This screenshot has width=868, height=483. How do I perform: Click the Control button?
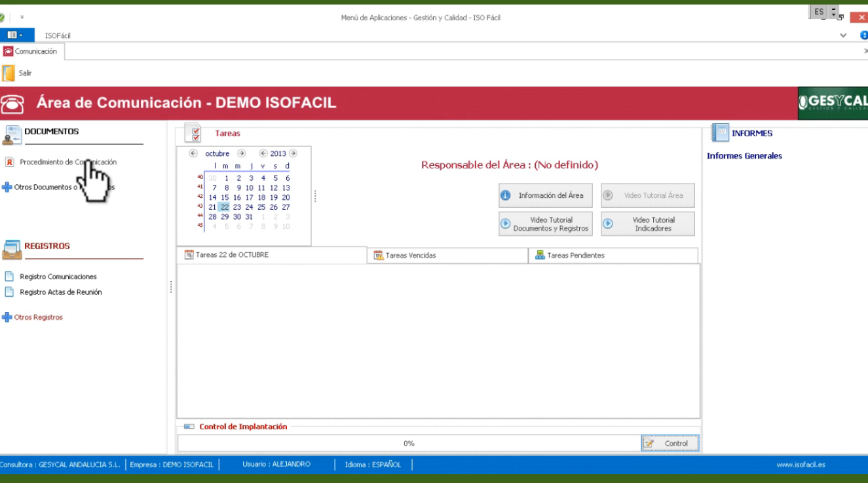[x=670, y=444]
